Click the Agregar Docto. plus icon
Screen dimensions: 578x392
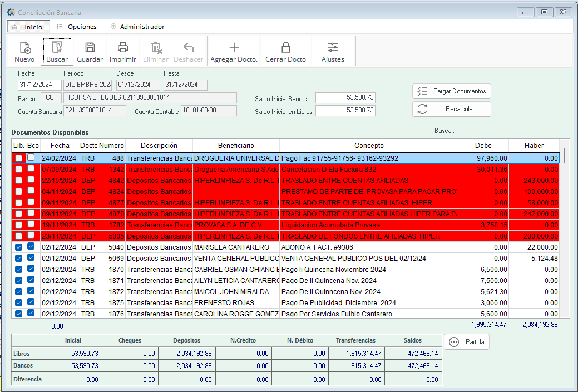[234, 48]
